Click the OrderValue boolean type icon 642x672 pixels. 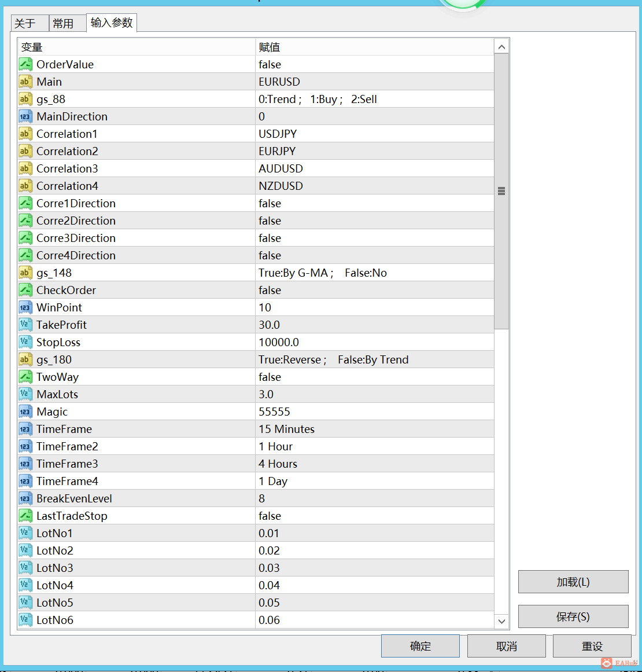25,64
